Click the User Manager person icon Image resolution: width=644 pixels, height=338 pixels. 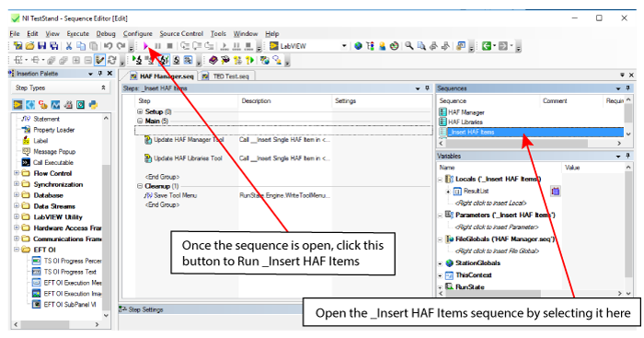[382, 46]
